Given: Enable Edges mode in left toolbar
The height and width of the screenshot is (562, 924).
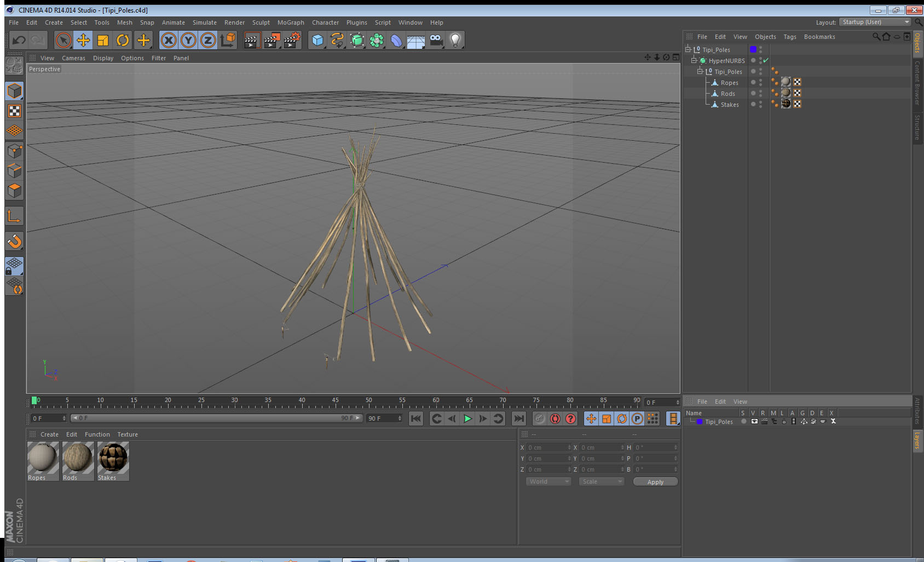Looking at the screenshot, I should [14, 170].
